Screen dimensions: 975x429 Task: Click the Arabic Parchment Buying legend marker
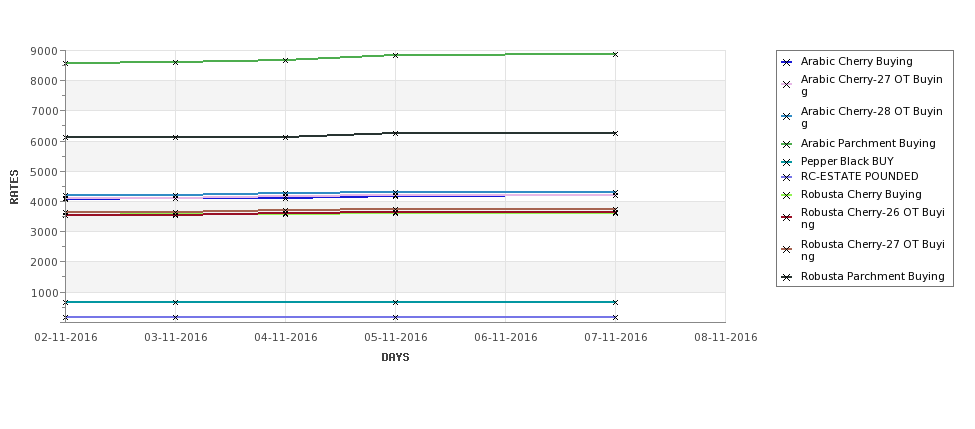(x=786, y=144)
